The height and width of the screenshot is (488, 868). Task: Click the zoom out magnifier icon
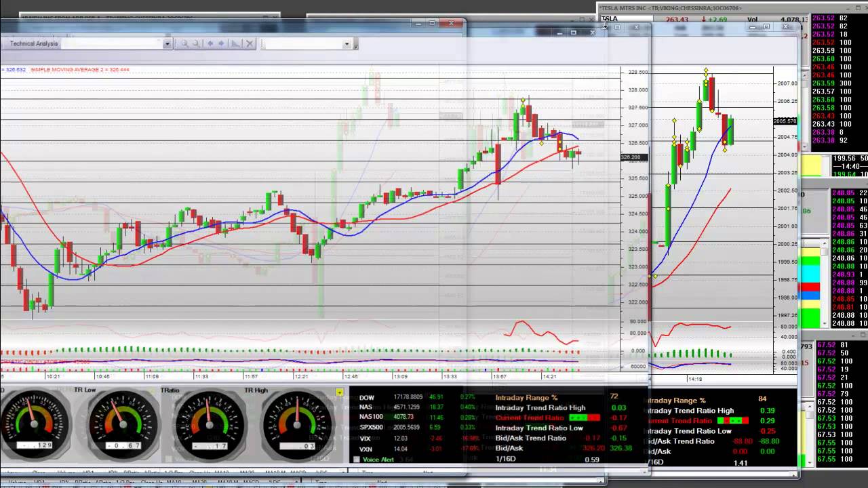click(196, 43)
